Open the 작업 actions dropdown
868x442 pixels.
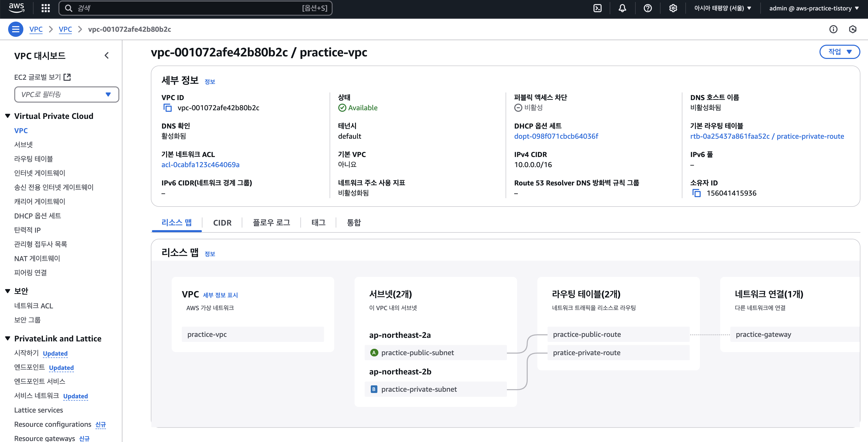(x=839, y=52)
